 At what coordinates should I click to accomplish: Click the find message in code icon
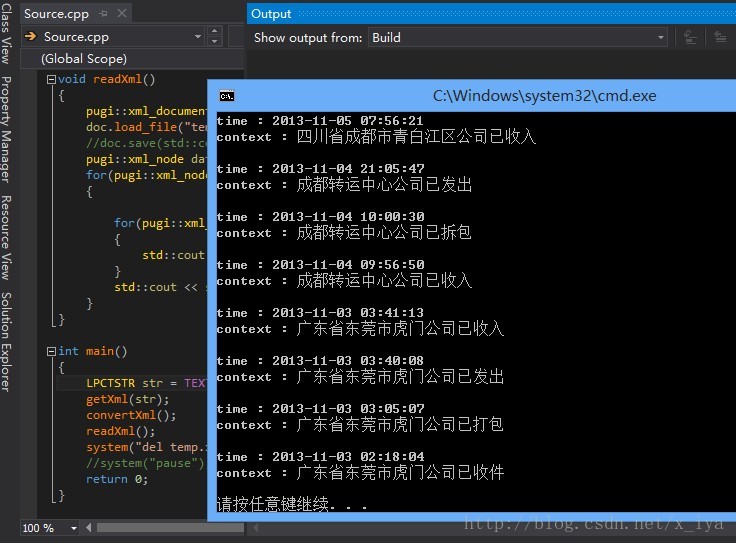690,38
